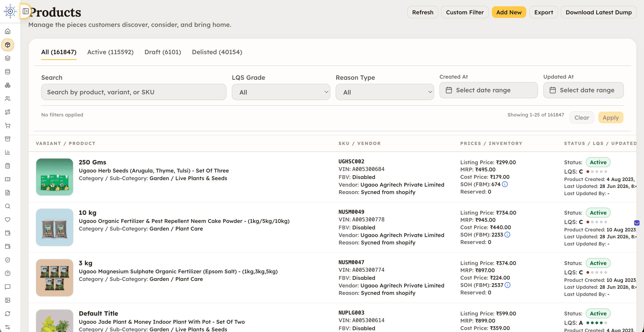Switch to the Delisted (40154) tab

217,52
